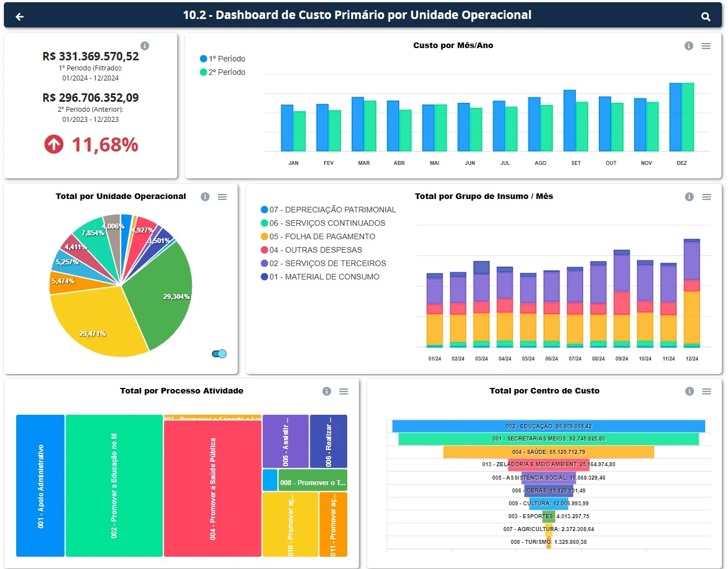Select the 001 - SECRETARIAS MEIOS funnel bar
The height and width of the screenshot is (569, 728).
point(549,439)
